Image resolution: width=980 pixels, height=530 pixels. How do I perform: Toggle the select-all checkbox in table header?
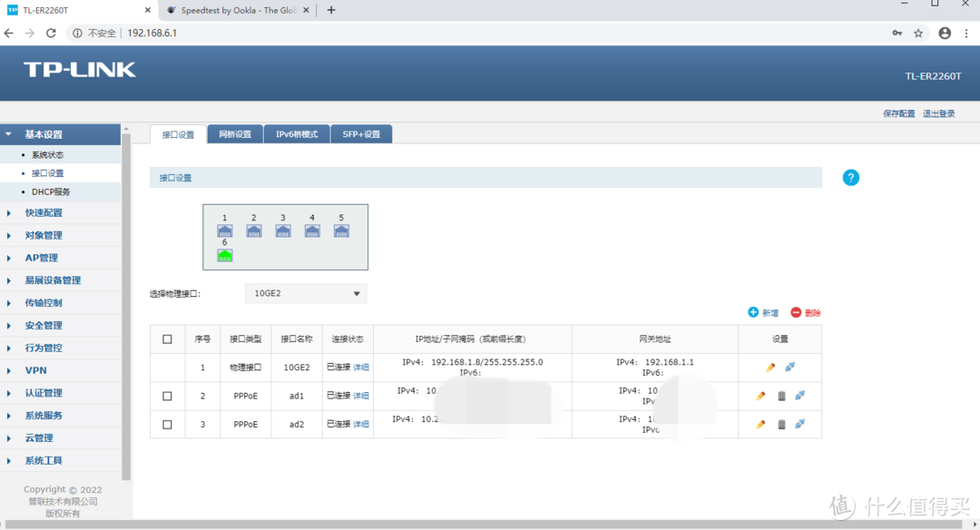[x=167, y=339]
